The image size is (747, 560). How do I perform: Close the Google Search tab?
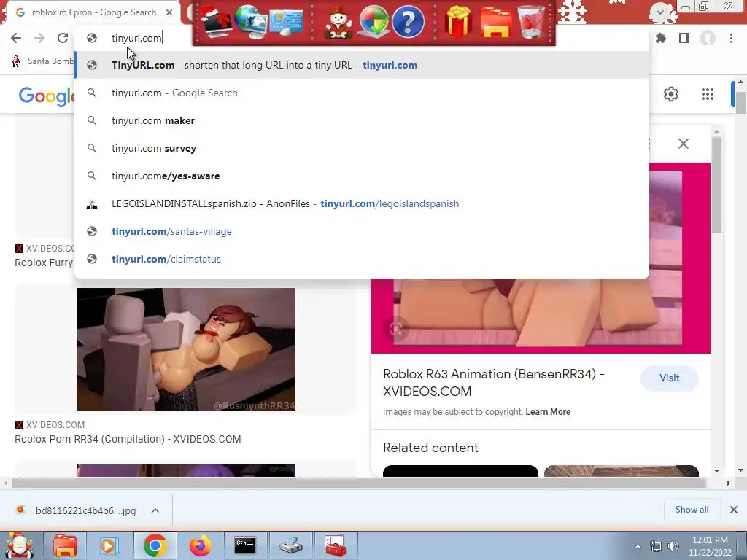(169, 12)
